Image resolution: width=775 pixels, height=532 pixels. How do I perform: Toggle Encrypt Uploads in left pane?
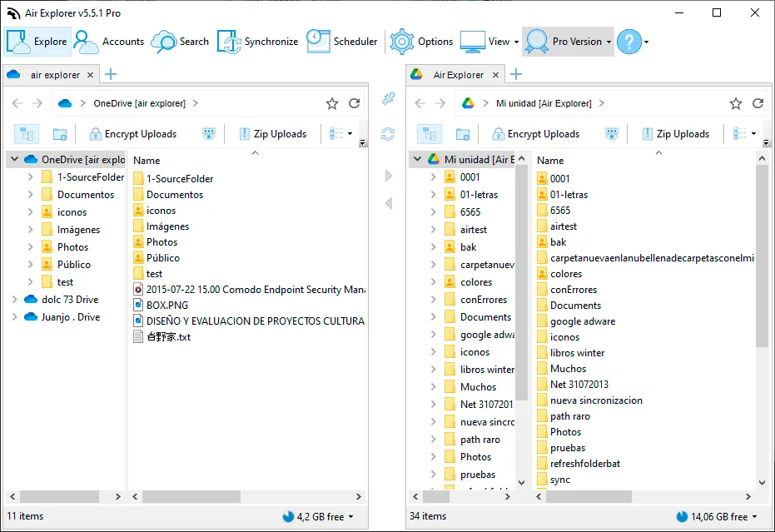pyautogui.click(x=133, y=134)
